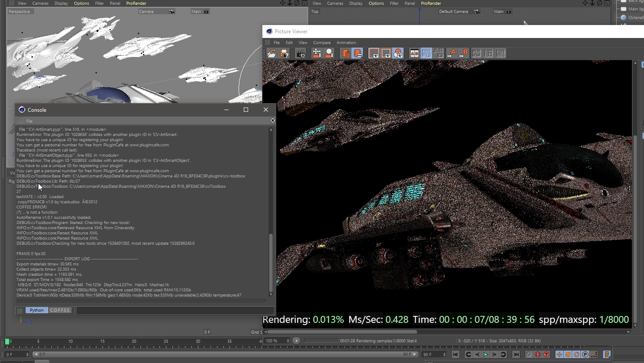Open the Compare menu in Picture Viewer

pos(322,43)
